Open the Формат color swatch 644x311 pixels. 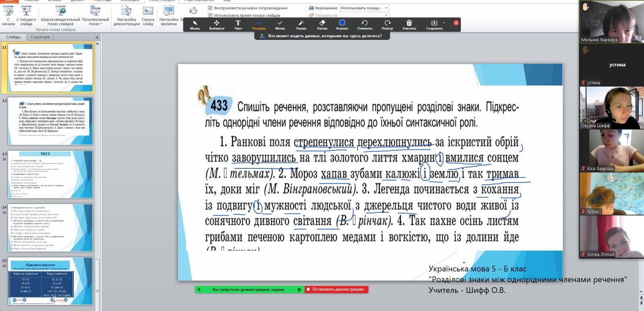click(342, 23)
